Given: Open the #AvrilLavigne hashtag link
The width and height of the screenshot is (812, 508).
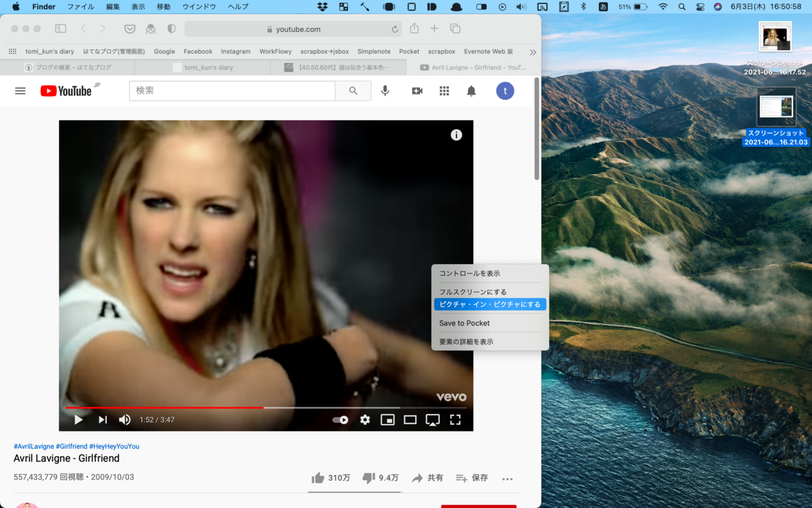Looking at the screenshot, I should 33,446.
